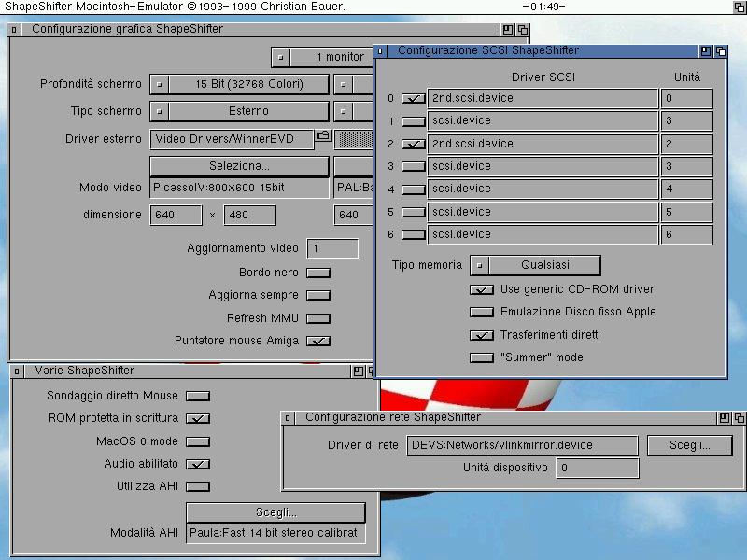Screen dimensions: 747x560
Task: Edit the Driver di rete field
Action: [x=522, y=445]
